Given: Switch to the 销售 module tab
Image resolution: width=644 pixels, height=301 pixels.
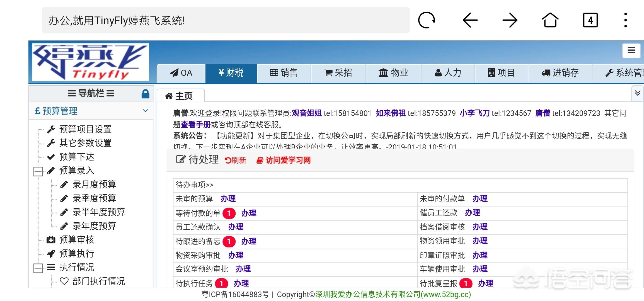Looking at the screenshot, I should point(284,73).
